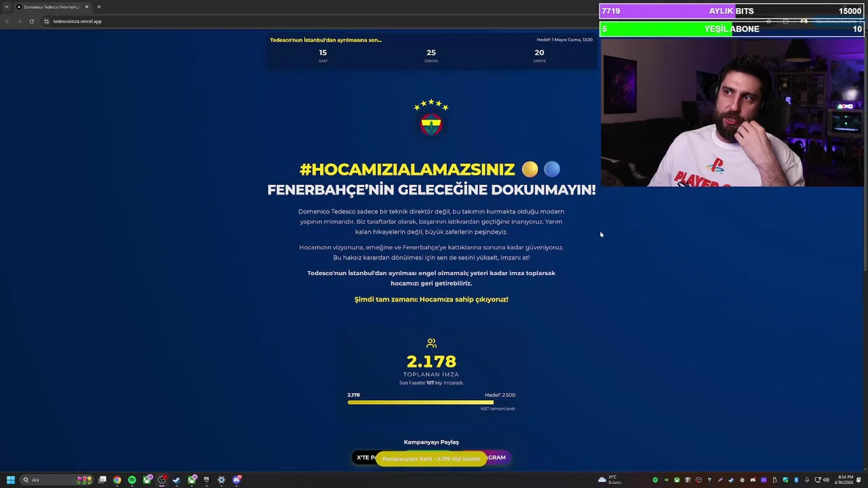Image resolution: width=868 pixels, height=488 pixels.
Task: Select the Domenico Tedesco Fenerbahçe tab
Action: 51,7
